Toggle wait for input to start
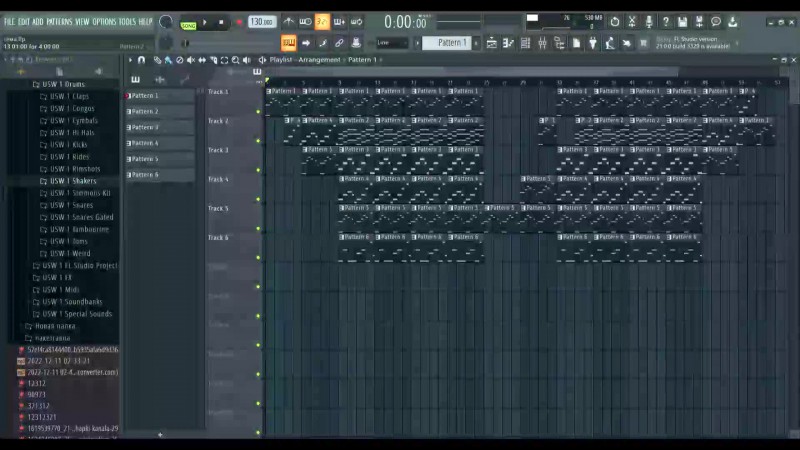This screenshot has height=450, width=800. pos(305,22)
